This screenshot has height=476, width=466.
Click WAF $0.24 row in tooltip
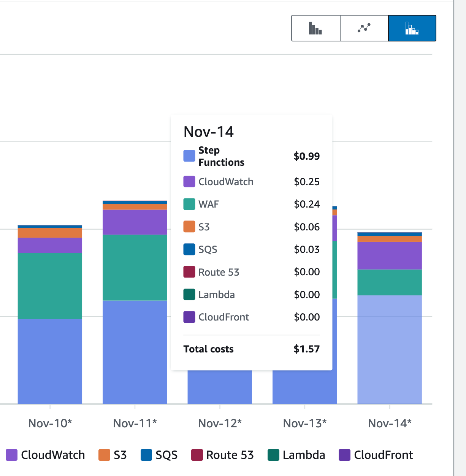[x=252, y=204]
